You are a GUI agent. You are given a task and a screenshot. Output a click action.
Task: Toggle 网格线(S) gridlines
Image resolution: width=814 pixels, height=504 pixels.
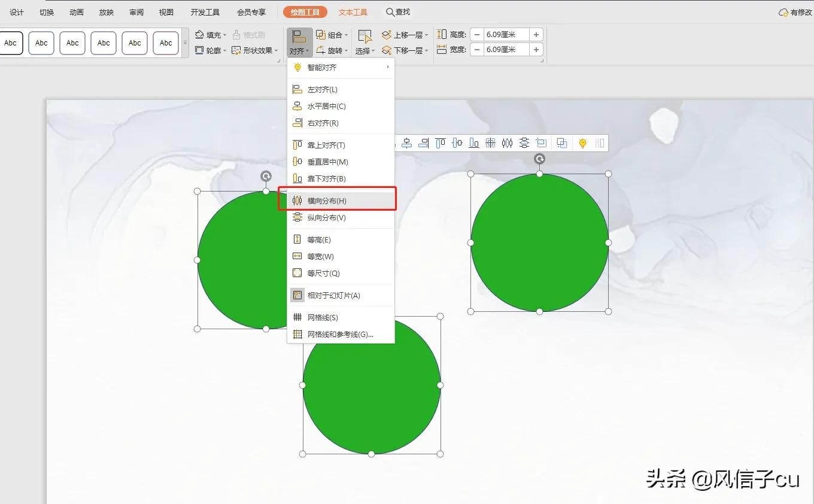pyautogui.click(x=341, y=318)
